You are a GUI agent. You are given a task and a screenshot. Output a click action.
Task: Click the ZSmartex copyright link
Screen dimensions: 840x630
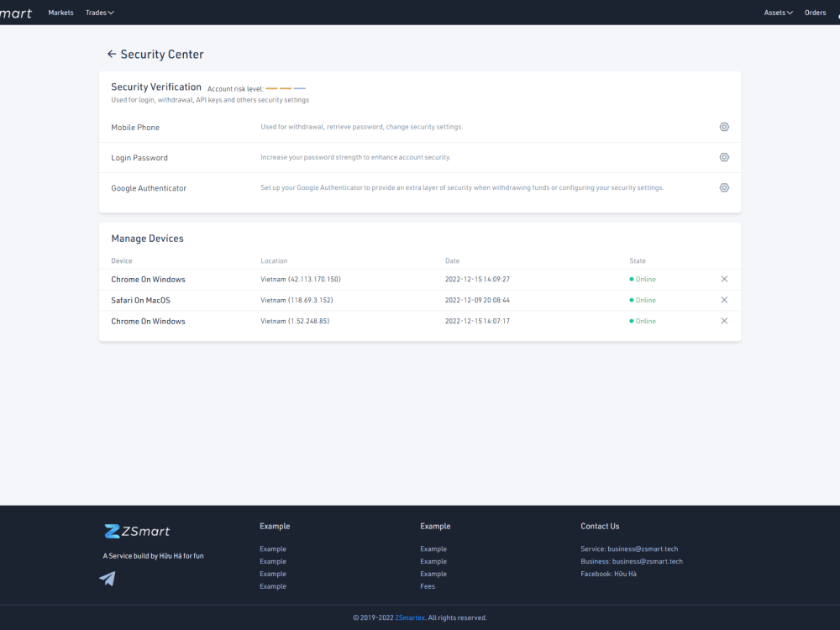tap(410, 617)
